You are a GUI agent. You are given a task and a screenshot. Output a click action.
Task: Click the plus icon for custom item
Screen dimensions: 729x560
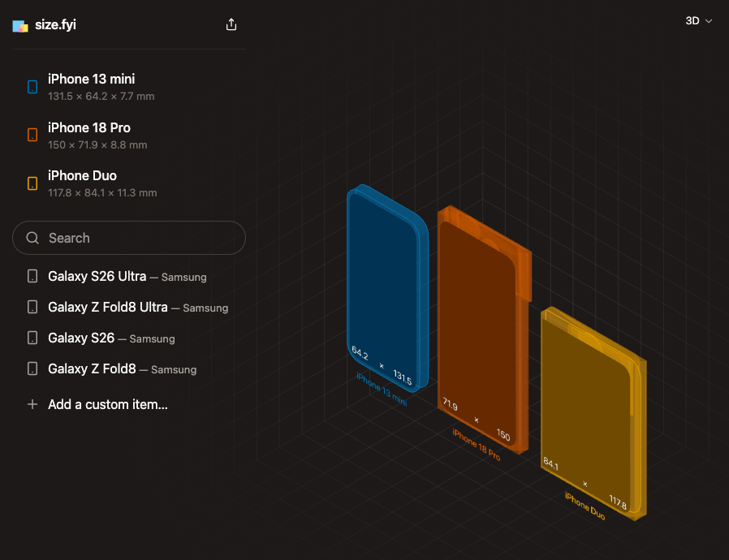[x=32, y=404]
